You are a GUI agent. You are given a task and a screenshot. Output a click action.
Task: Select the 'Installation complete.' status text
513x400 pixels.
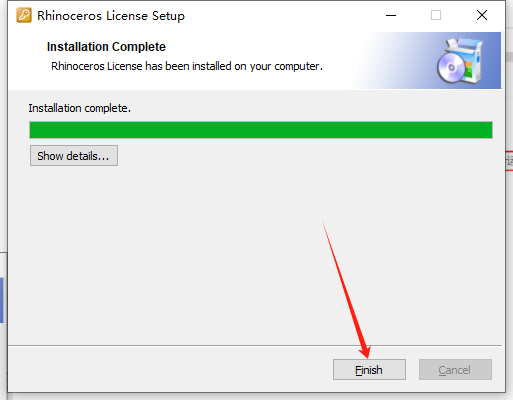tap(80, 108)
